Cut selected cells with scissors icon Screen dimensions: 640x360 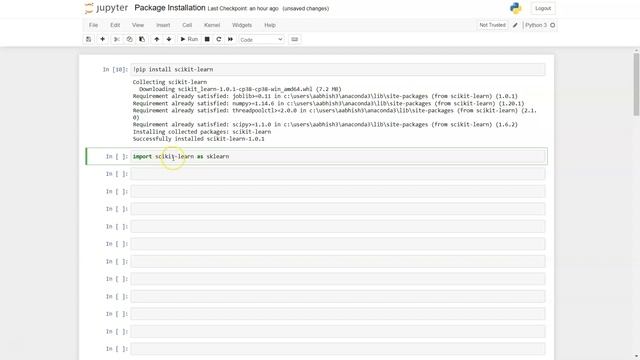117,39
